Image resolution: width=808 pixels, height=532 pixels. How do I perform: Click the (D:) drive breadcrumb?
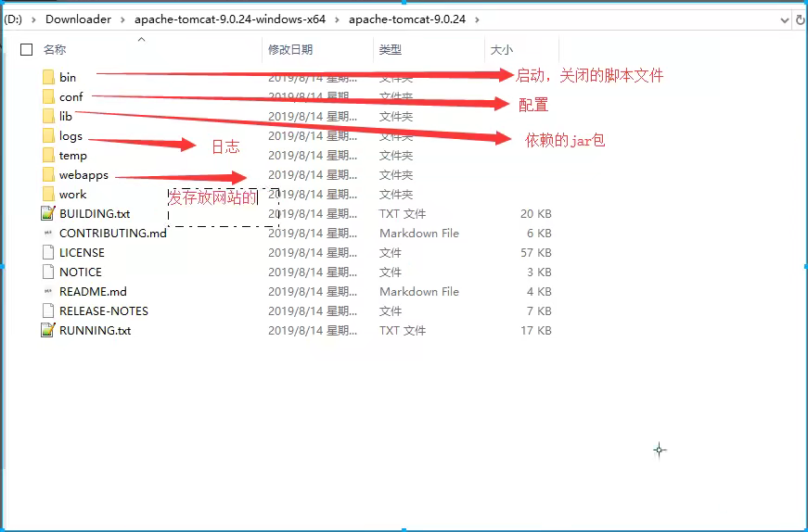pos(13,19)
